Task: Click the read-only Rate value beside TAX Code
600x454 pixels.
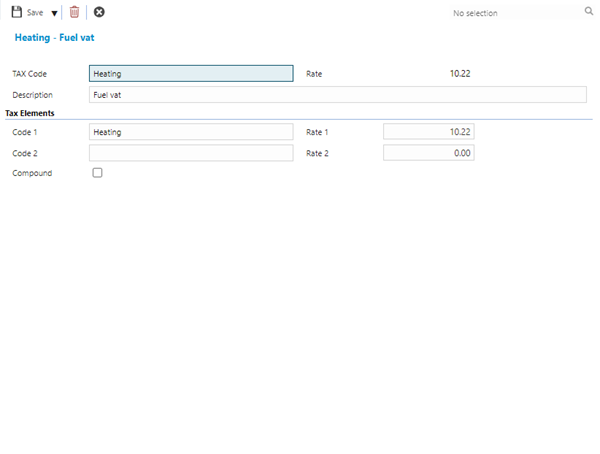Action: click(460, 74)
